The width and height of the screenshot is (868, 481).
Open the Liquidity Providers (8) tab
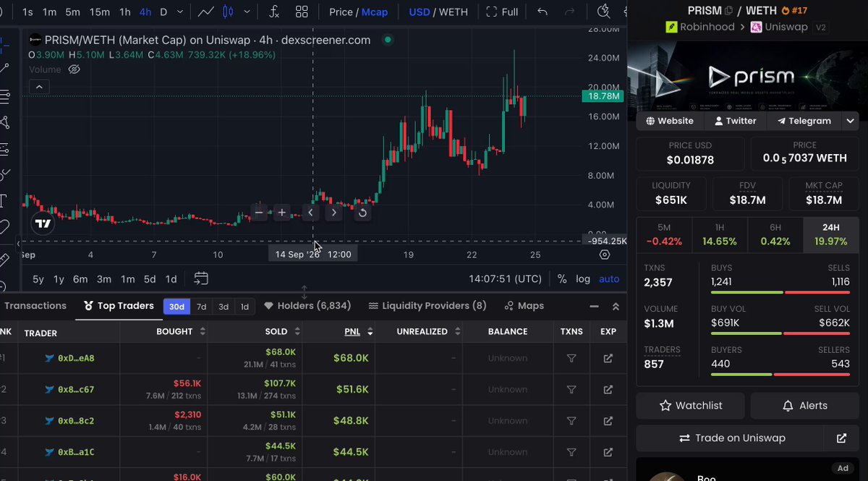(427, 306)
